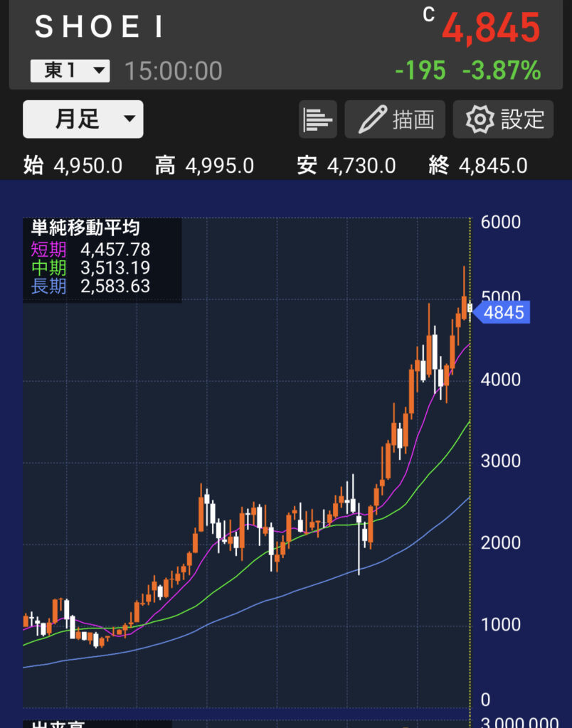Click the 1000 price axis label
572x728 pixels.
click(x=501, y=625)
